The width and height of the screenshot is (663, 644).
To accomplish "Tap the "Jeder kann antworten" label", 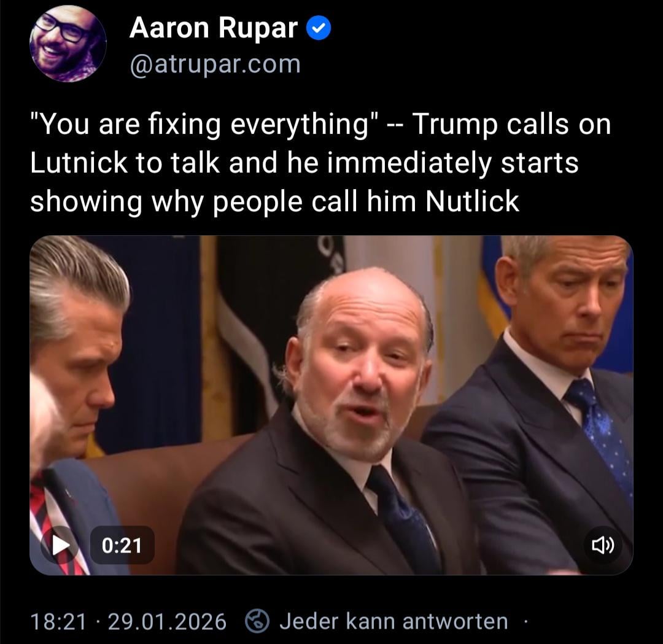I will [x=394, y=621].
